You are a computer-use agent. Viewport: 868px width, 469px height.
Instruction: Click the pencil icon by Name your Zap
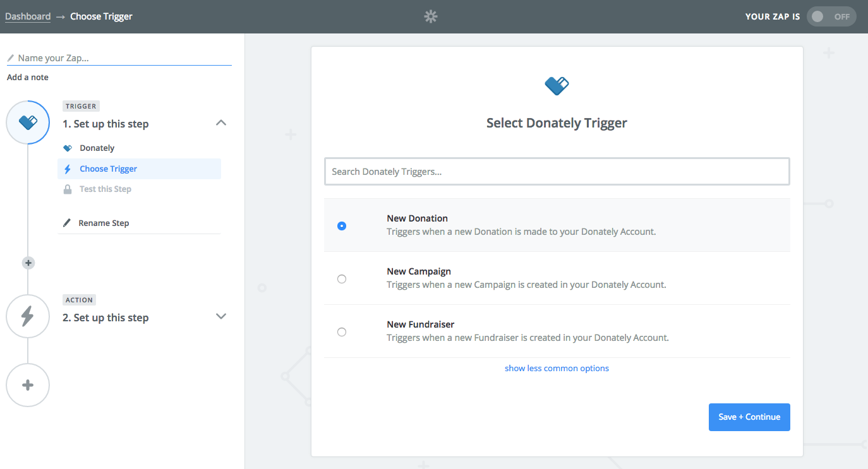[x=11, y=58]
